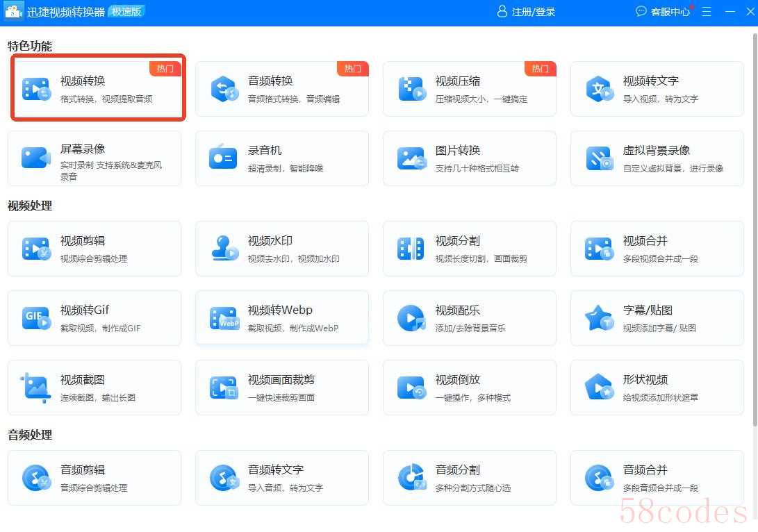Click the 屏幕录像 card title
Screen dimensions: 758x532
(83, 149)
